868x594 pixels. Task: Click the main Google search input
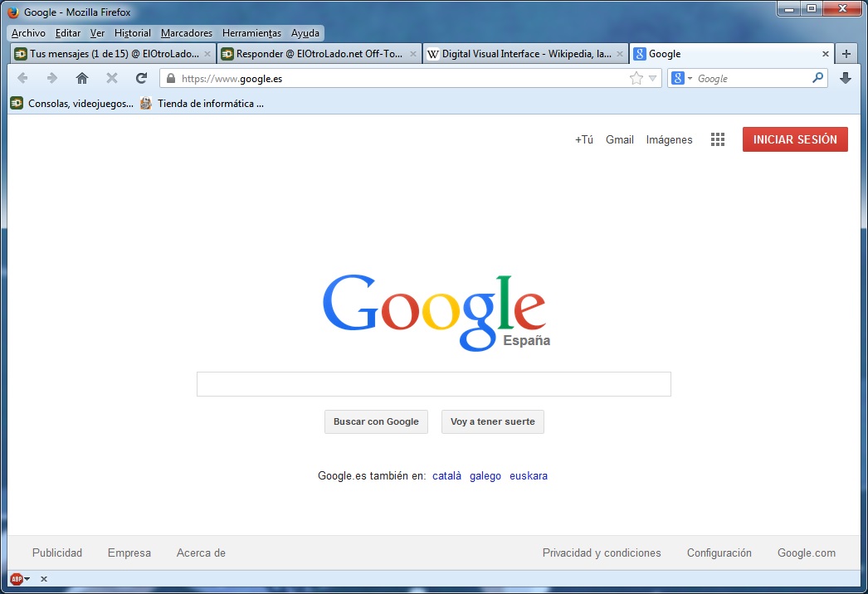(x=433, y=384)
